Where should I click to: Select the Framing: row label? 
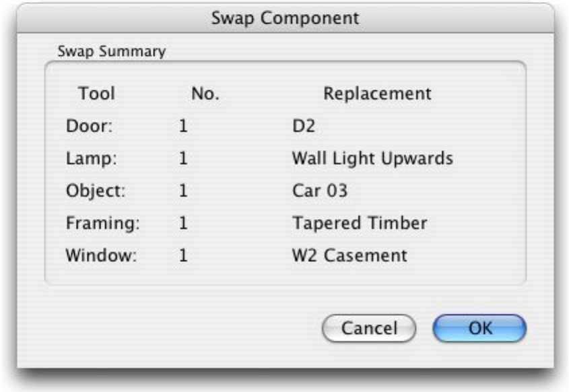(x=103, y=224)
